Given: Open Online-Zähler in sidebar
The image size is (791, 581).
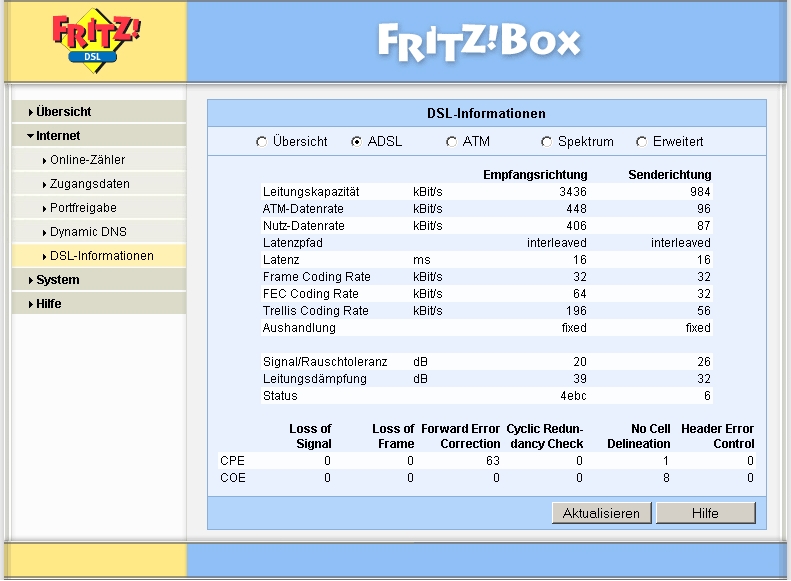Looking at the screenshot, I should click(x=99, y=160).
